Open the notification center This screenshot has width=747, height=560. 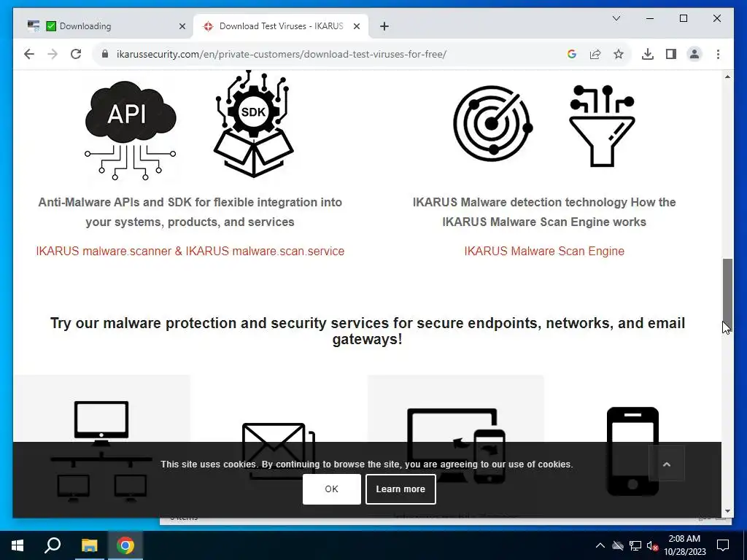point(723,545)
